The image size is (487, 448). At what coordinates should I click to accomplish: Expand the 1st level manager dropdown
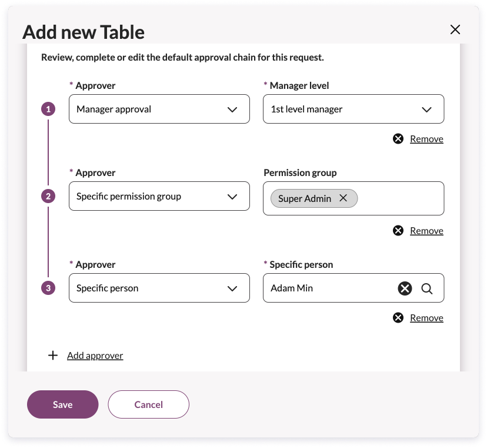(x=353, y=109)
